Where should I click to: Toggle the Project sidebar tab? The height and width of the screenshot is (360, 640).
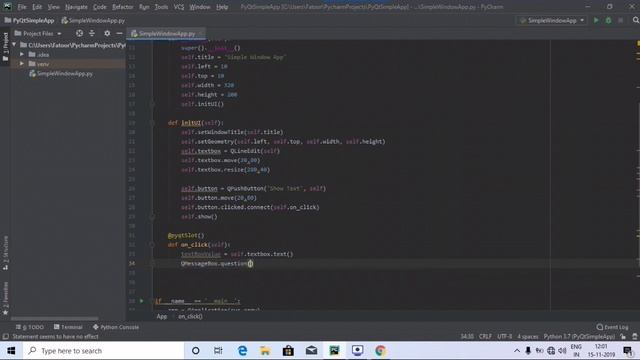point(5,47)
